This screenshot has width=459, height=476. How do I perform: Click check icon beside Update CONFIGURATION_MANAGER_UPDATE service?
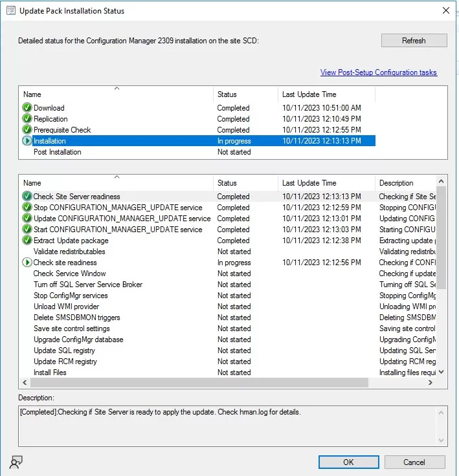(x=27, y=218)
